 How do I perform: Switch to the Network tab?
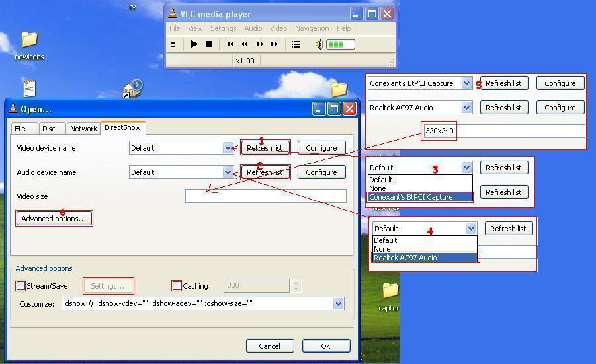pyautogui.click(x=83, y=129)
